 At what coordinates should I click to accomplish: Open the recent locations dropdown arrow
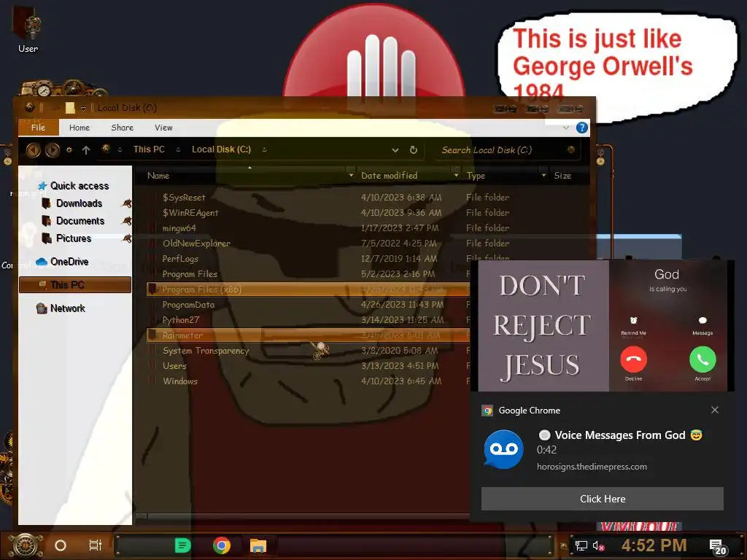pos(69,150)
